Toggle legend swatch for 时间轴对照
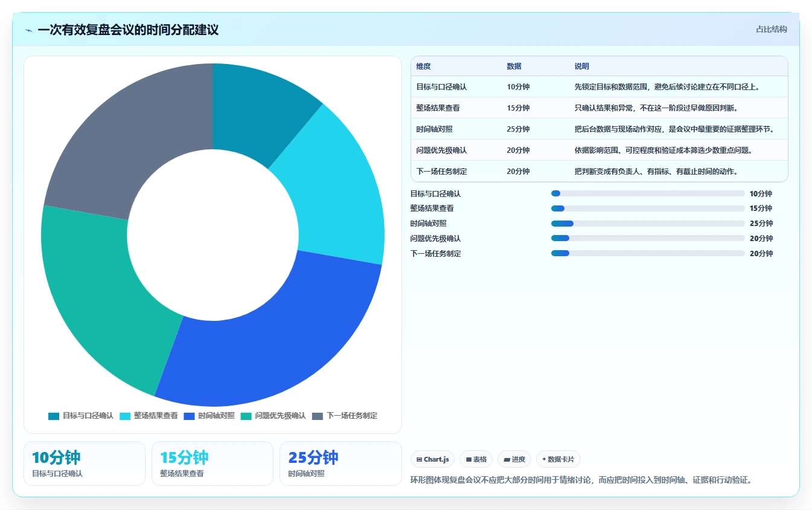812x510 pixels. coord(189,416)
